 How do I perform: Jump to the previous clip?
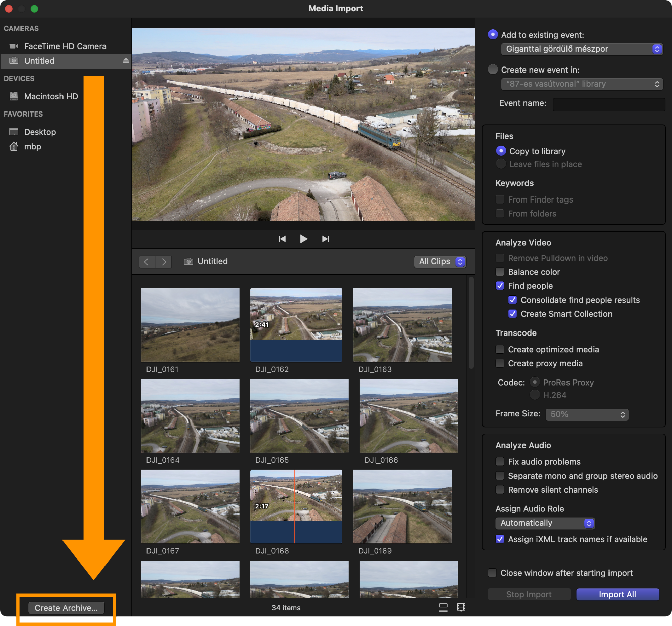pyautogui.click(x=282, y=239)
